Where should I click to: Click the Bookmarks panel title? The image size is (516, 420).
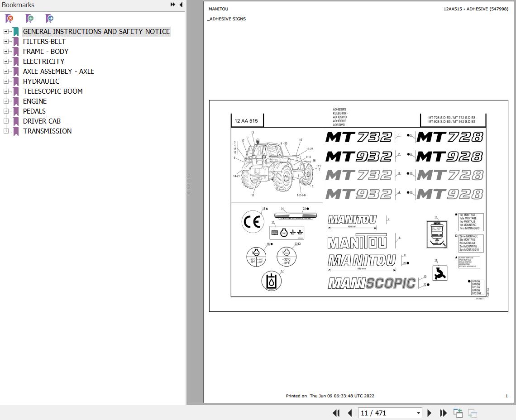pyautogui.click(x=18, y=5)
